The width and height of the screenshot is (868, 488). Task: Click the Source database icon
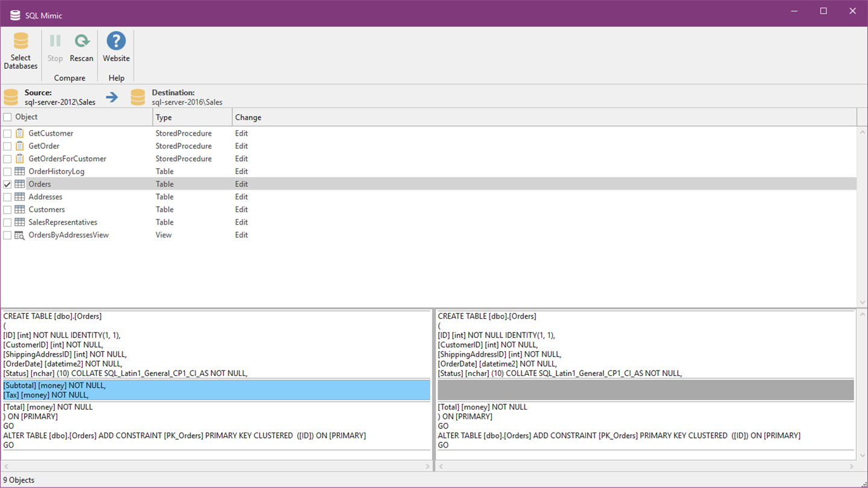click(x=11, y=97)
